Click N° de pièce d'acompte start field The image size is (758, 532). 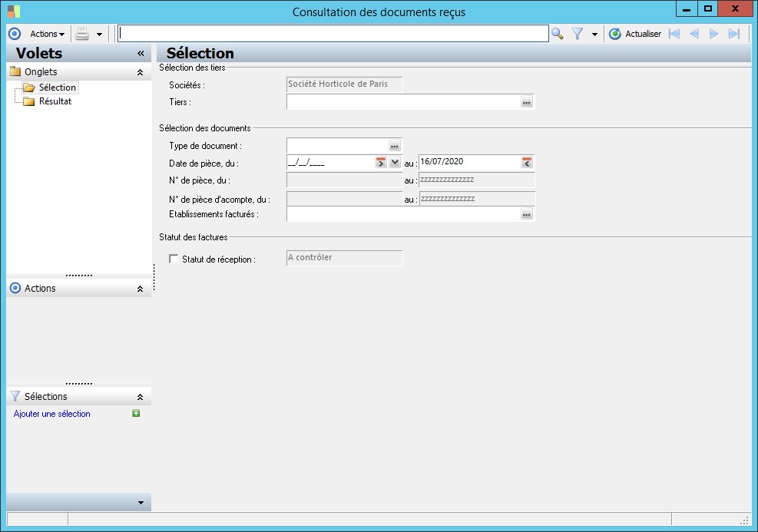point(344,199)
